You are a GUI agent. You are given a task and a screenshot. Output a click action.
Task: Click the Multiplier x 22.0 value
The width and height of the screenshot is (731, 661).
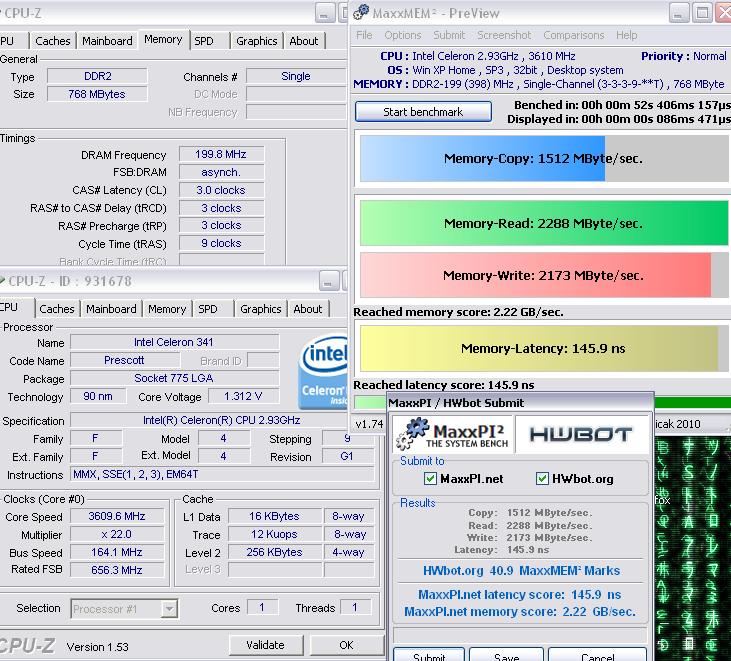tap(117, 534)
